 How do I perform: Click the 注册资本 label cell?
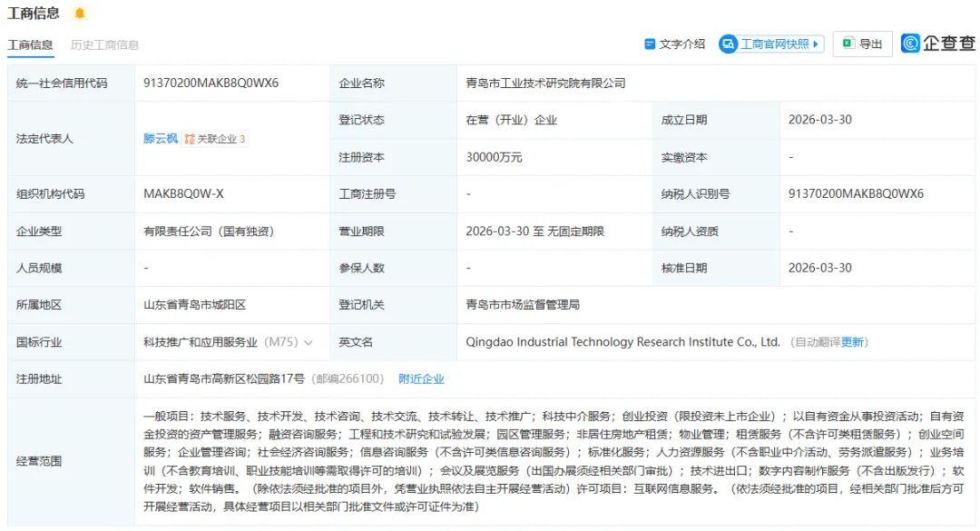393,158
